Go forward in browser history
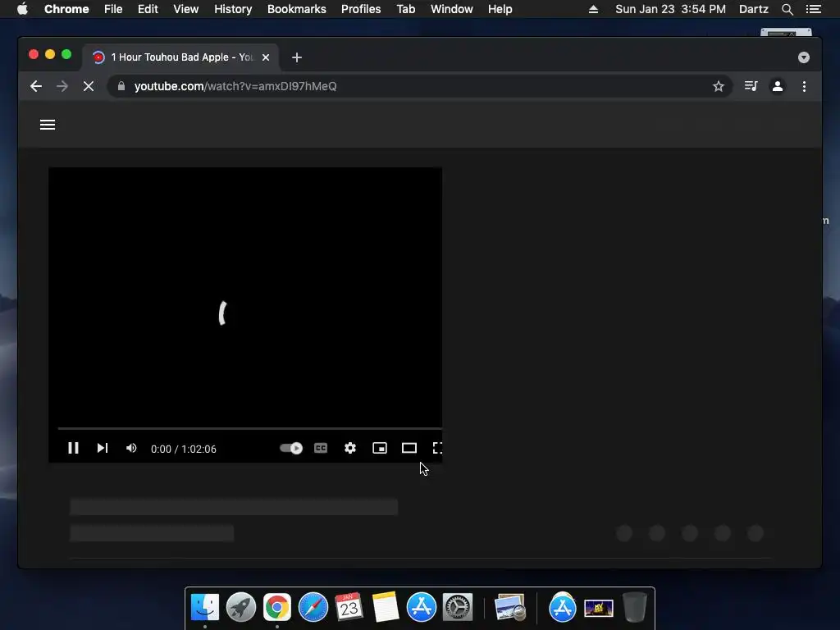840x630 pixels. click(x=62, y=86)
